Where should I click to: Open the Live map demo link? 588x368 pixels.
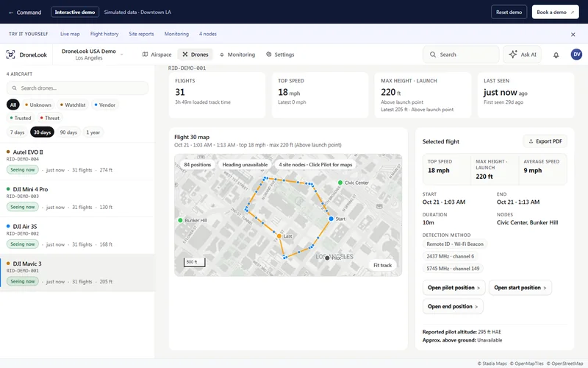click(x=70, y=34)
